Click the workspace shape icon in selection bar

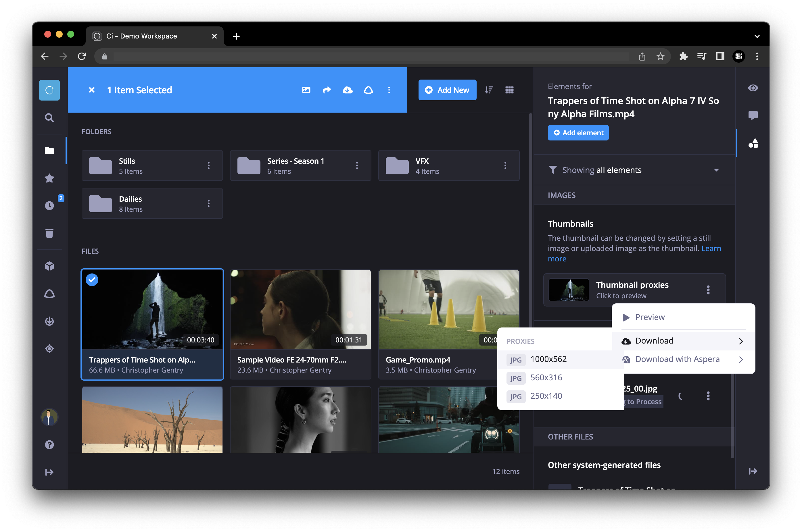(369, 90)
